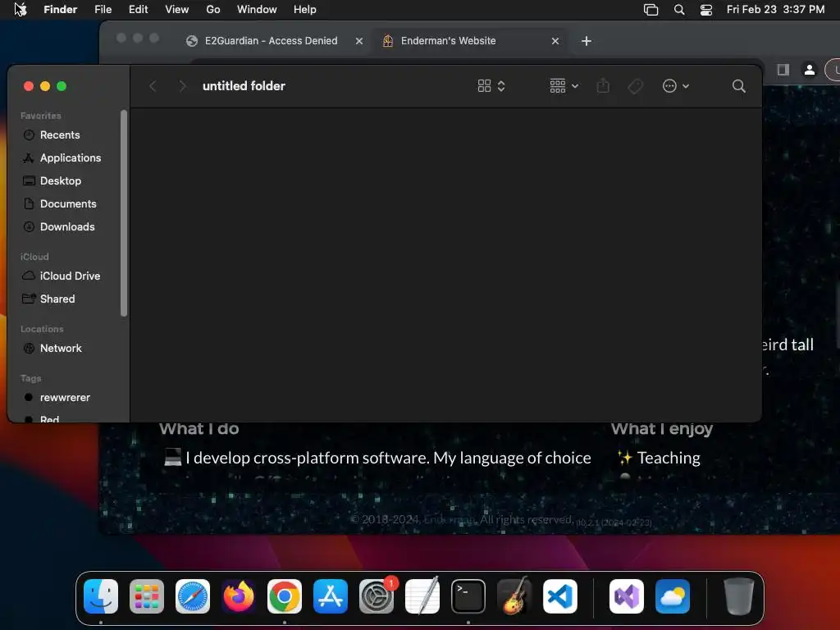This screenshot has width=840, height=630.
Task: Open the Go menu
Action: [213, 10]
